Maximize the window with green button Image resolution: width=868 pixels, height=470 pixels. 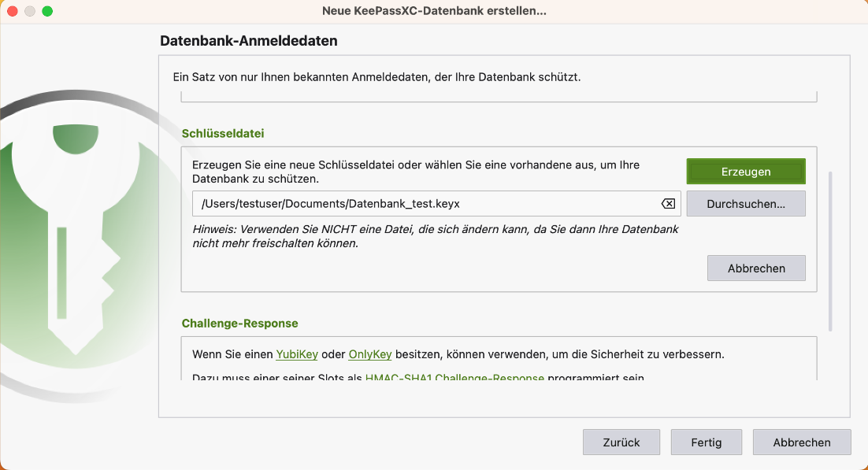coord(47,11)
